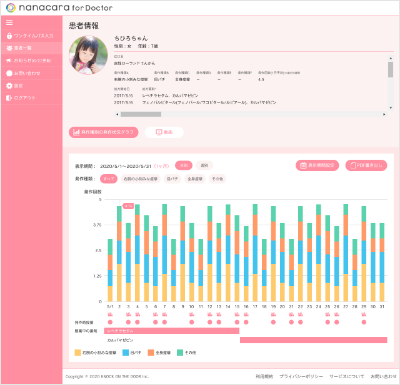Click the video icon under day 12

click(210, 314)
